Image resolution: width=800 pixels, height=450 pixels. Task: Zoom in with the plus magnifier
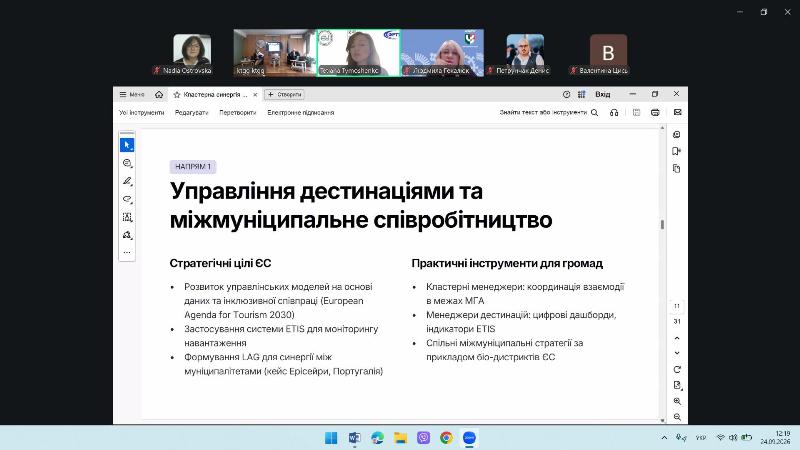coord(677,402)
